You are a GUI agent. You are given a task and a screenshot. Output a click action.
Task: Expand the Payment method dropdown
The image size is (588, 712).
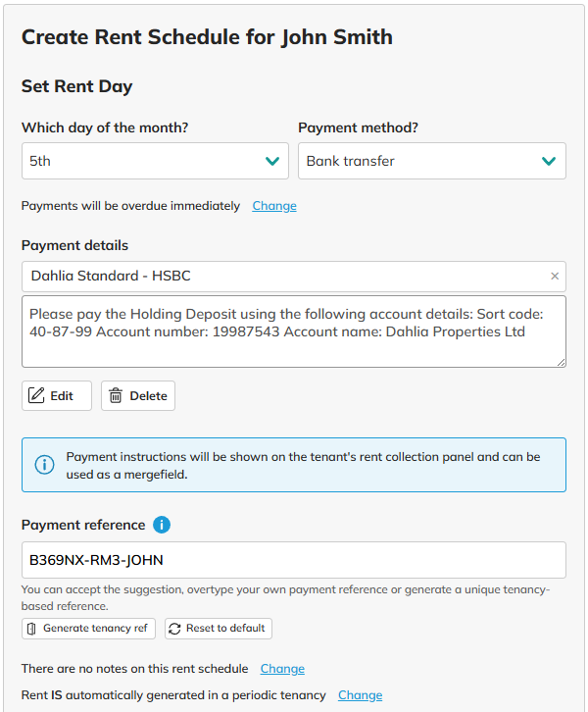(431, 161)
